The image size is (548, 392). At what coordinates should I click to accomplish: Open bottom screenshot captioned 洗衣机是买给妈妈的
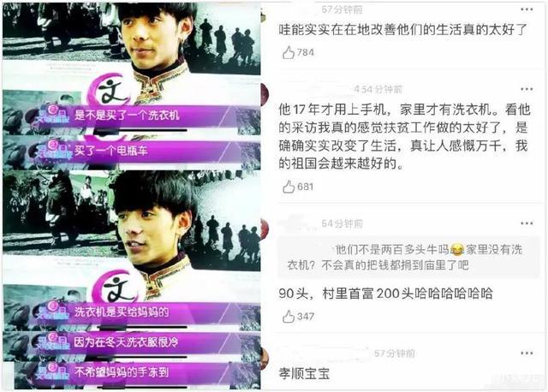coord(131,280)
